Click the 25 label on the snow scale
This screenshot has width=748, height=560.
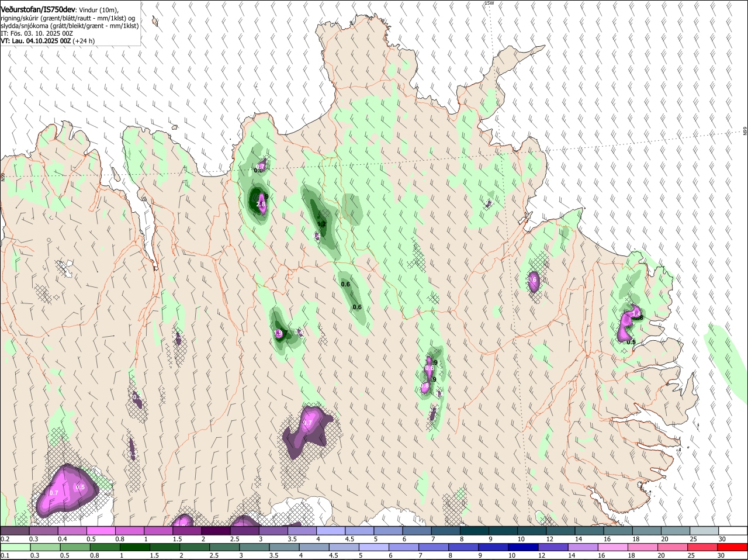tap(692, 539)
